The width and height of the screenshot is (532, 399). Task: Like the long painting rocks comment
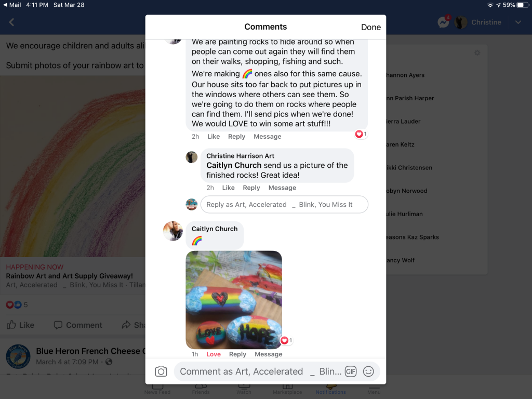[x=214, y=137]
